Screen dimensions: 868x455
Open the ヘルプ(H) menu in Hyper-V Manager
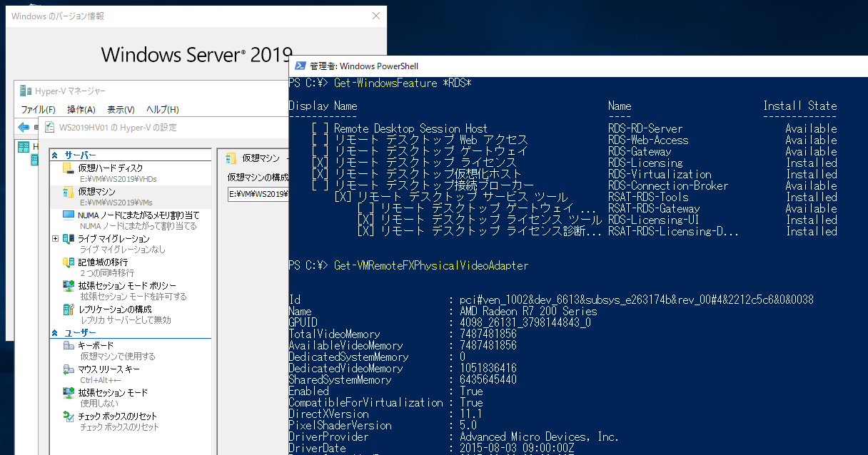coord(162,109)
